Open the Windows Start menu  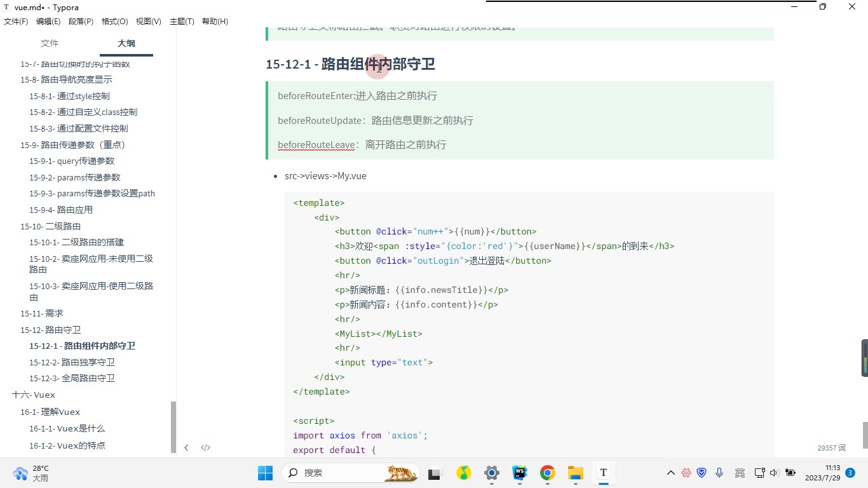pos(265,473)
